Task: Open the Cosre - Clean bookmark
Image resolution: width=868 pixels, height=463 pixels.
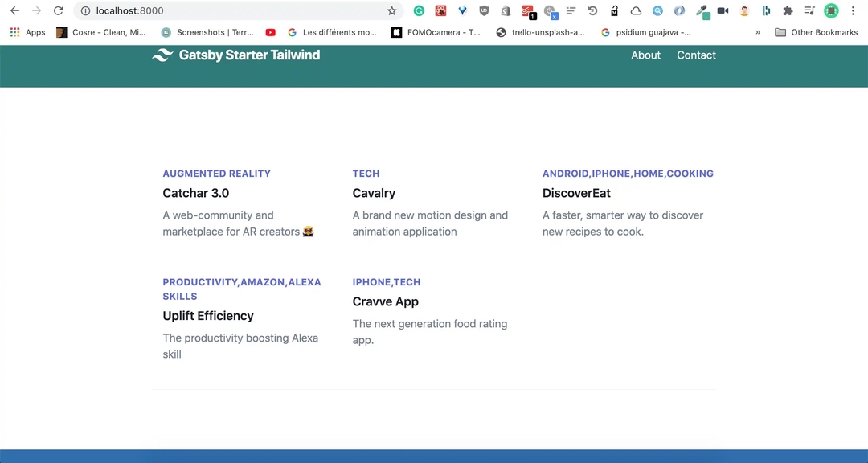Action: click(101, 32)
